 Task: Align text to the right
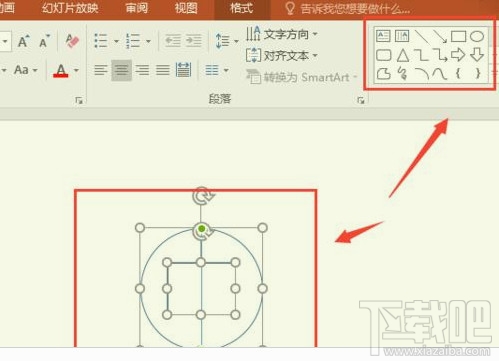(x=142, y=70)
